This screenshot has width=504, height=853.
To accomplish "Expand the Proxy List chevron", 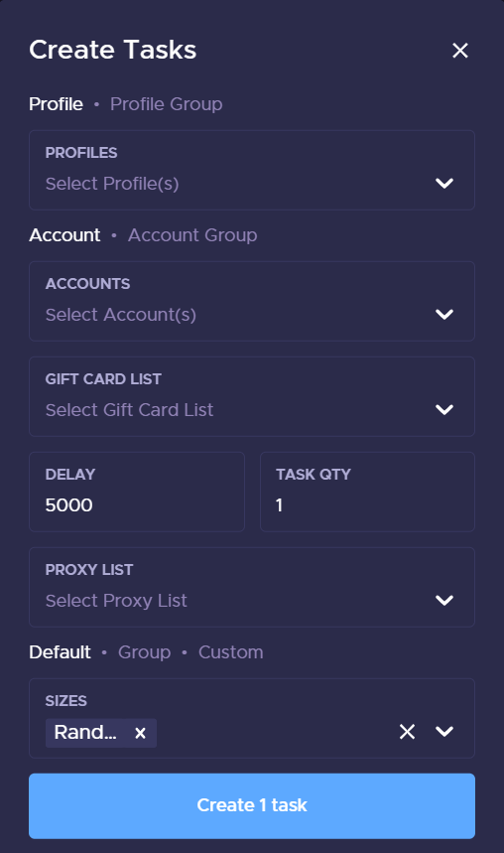I will coord(444,601).
